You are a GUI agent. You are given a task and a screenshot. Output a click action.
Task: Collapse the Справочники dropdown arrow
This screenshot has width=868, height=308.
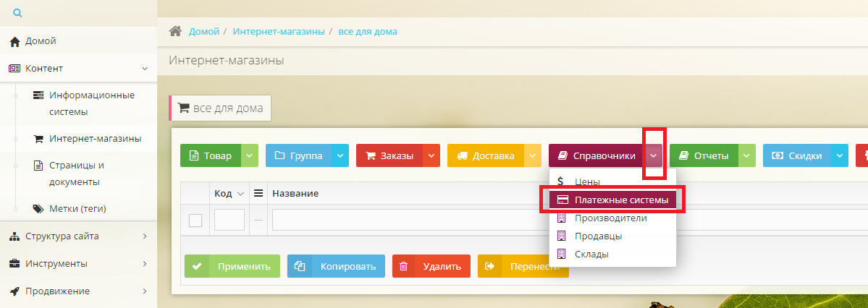click(654, 155)
